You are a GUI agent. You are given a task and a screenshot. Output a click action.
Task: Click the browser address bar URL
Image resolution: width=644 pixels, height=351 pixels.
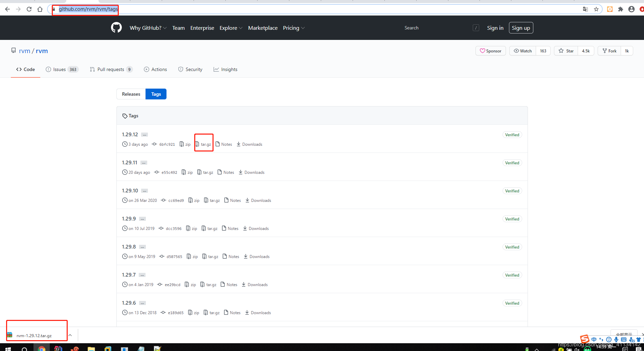88,9
